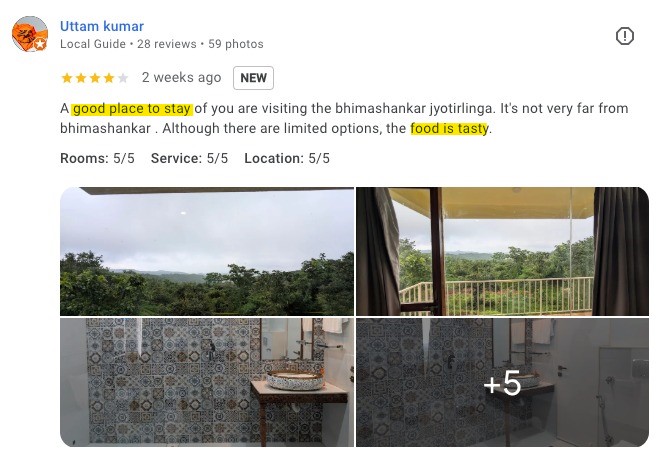The height and width of the screenshot is (457, 660).
Task: Open the Uttam kumar reviewer name link
Action: [102, 26]
